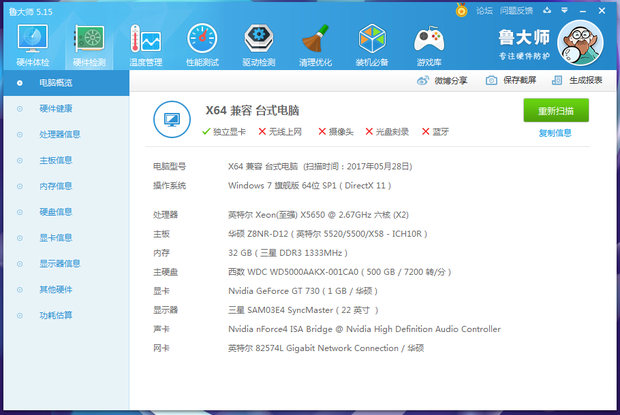This screenshot has height=415, width=620.
Task: Click Windows 7 operating system text
Action: 310,186
